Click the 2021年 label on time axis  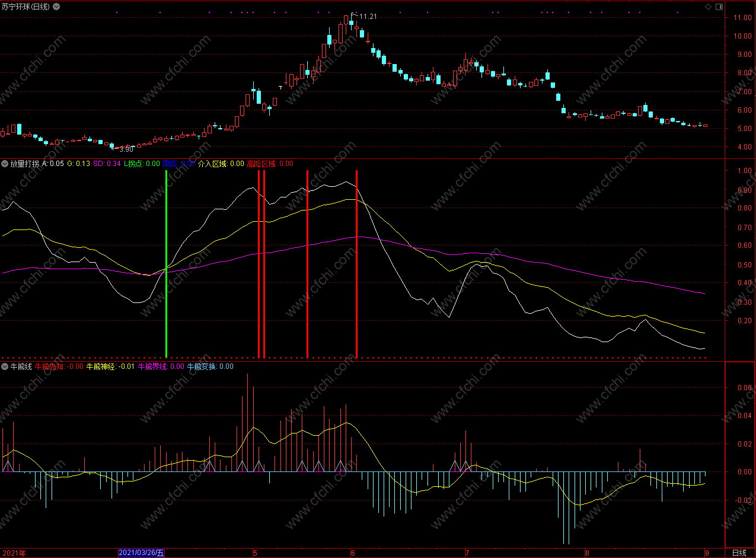(x=14, y=553)
